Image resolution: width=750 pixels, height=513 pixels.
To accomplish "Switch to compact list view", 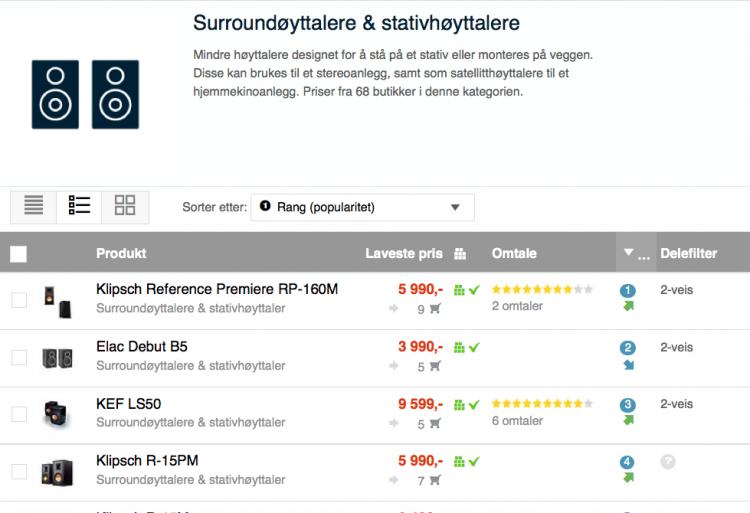I will (34, 206).
